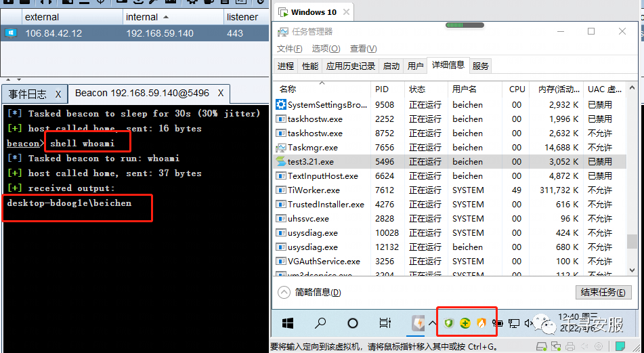This screenshot has height=353, width=644.
Task: Sort processes by the CPU column header
Action: [516, 89]
